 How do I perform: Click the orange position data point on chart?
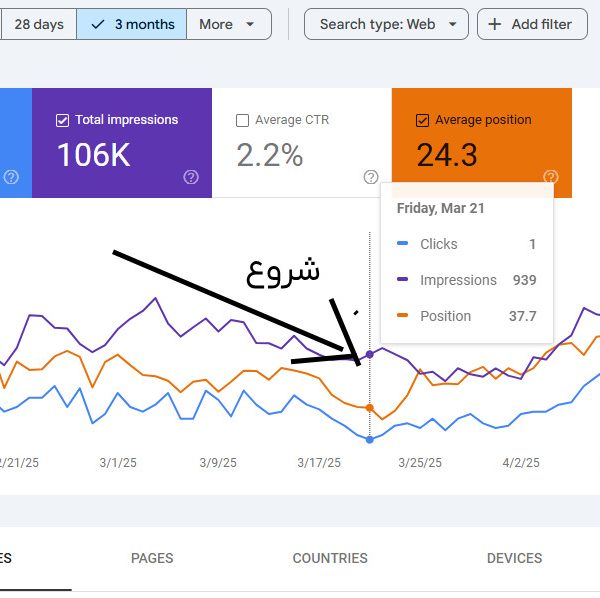(x=370, y=408)
